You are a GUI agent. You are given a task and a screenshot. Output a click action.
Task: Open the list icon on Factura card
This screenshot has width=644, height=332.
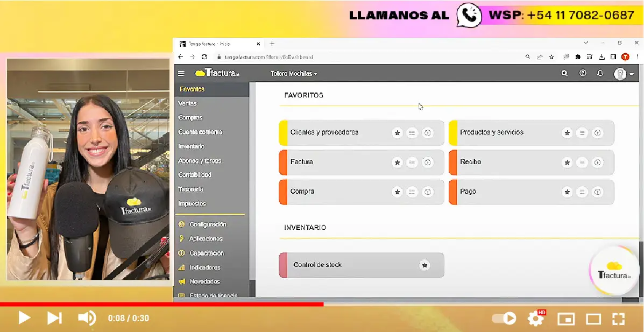pos(412,163)
